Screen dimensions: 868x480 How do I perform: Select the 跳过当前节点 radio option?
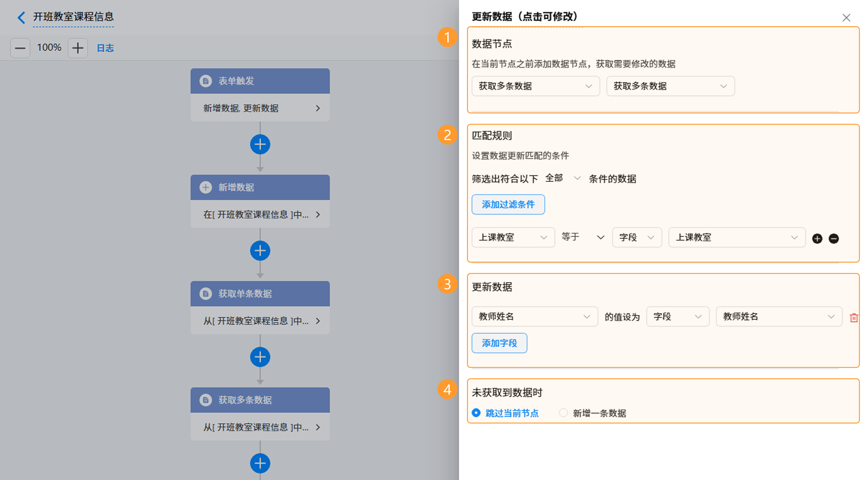point(505,413)
